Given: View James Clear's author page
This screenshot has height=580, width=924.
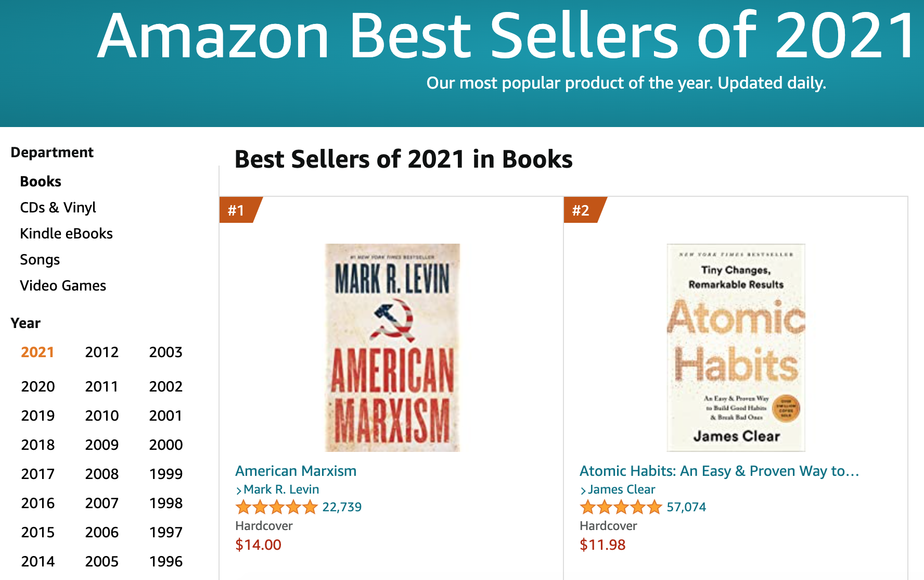Looking at the screenshot, I should [x=621, y=489].
